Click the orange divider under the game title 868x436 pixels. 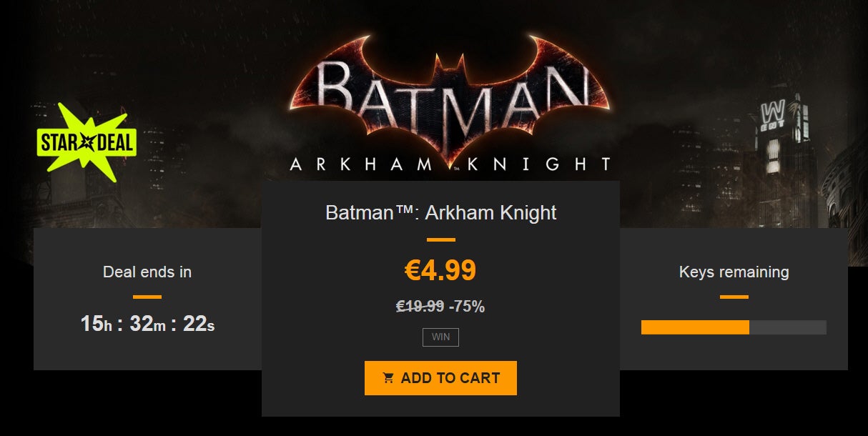tap(440, 240)
